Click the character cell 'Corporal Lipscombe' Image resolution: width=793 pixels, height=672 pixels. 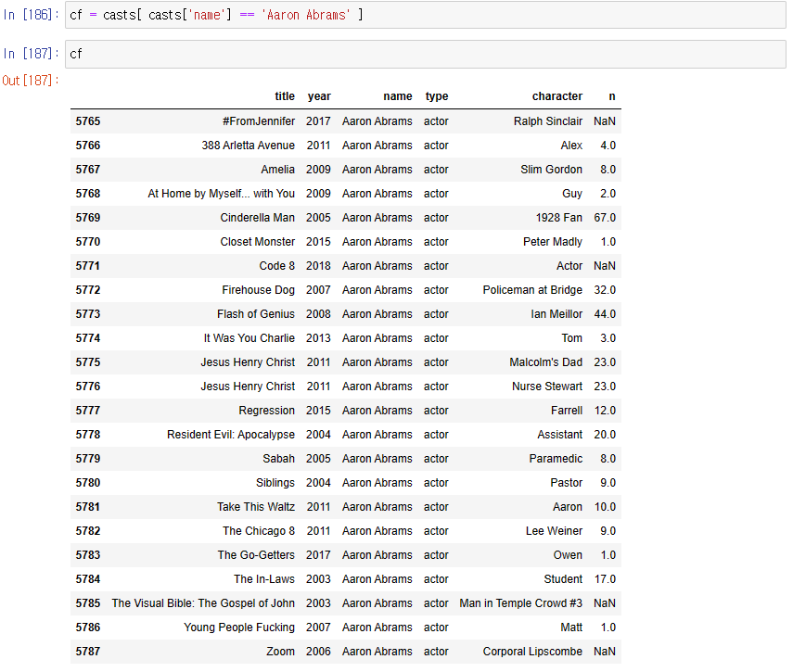532,652
